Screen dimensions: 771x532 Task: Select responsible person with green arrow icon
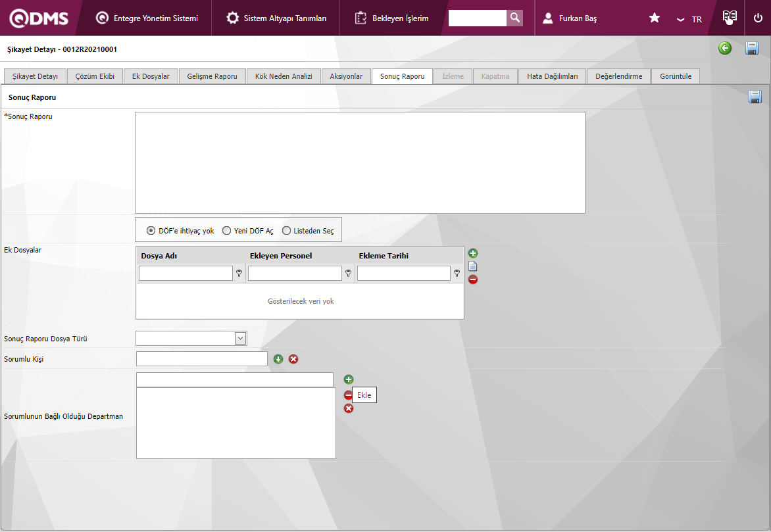pos(278,359)
